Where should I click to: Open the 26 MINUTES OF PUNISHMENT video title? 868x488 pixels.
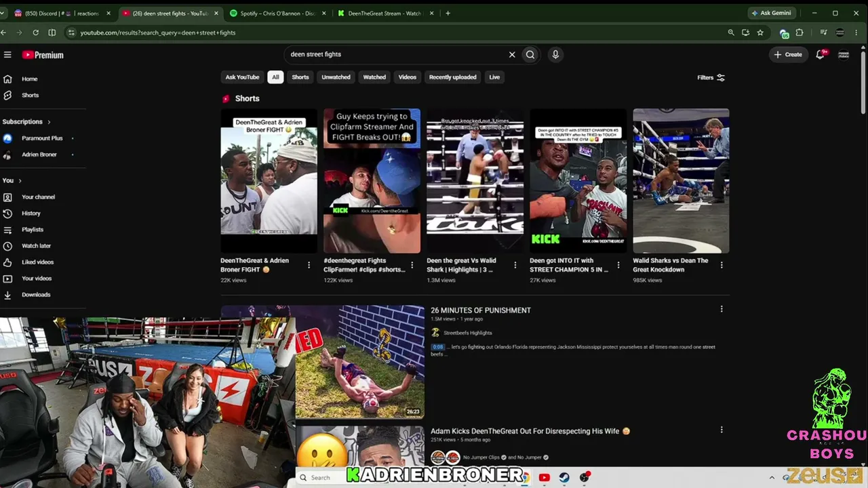click(481, 310)
